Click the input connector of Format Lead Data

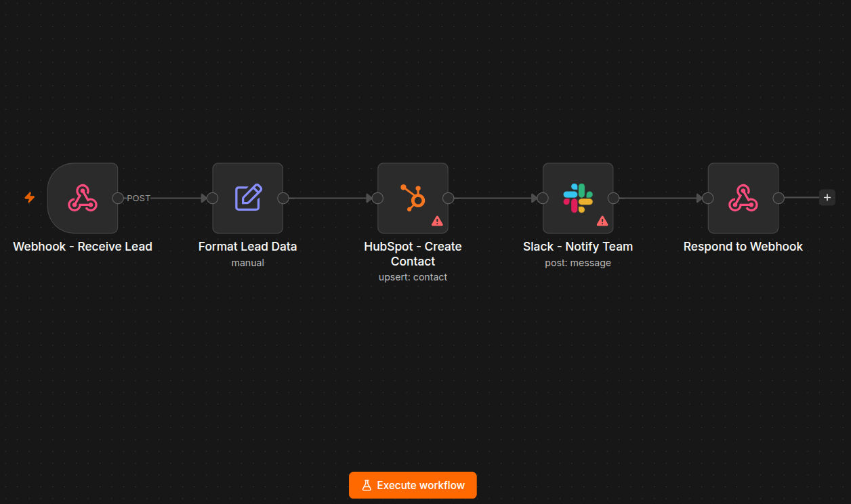pos(212,198)
